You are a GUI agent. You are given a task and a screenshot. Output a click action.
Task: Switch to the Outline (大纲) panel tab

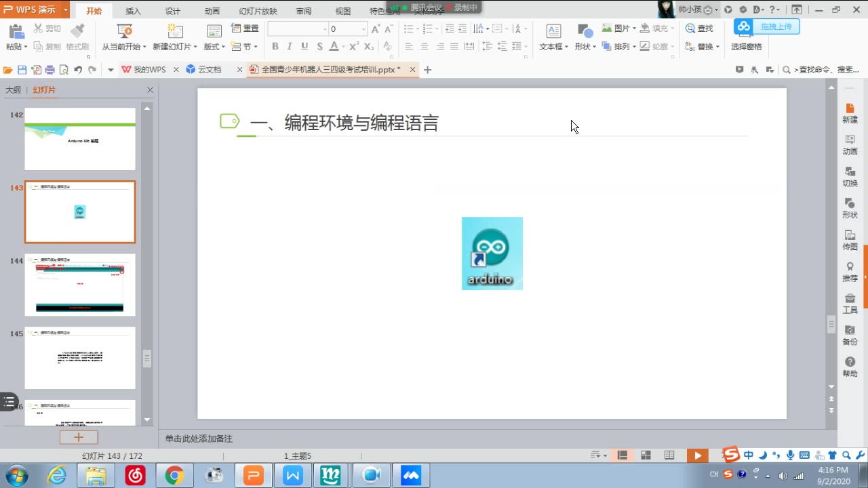(13, 90)
